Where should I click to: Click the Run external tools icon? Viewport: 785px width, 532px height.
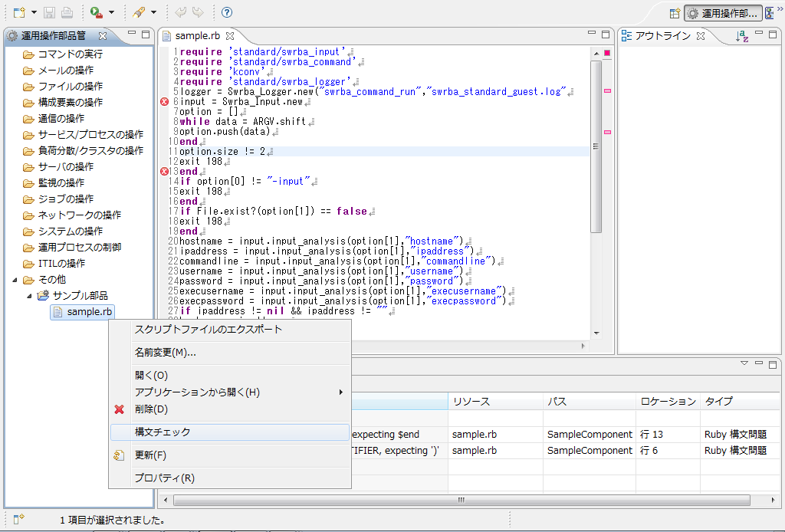96,12
